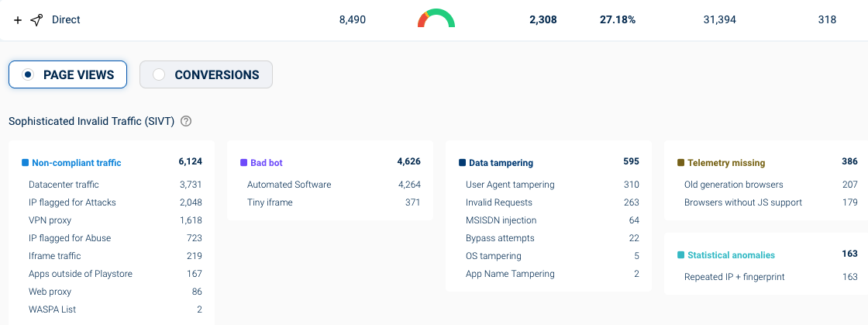Select the Apps outside of Playstore row
The height and width of the screenshot is (325, 868).
coord(115,274)
